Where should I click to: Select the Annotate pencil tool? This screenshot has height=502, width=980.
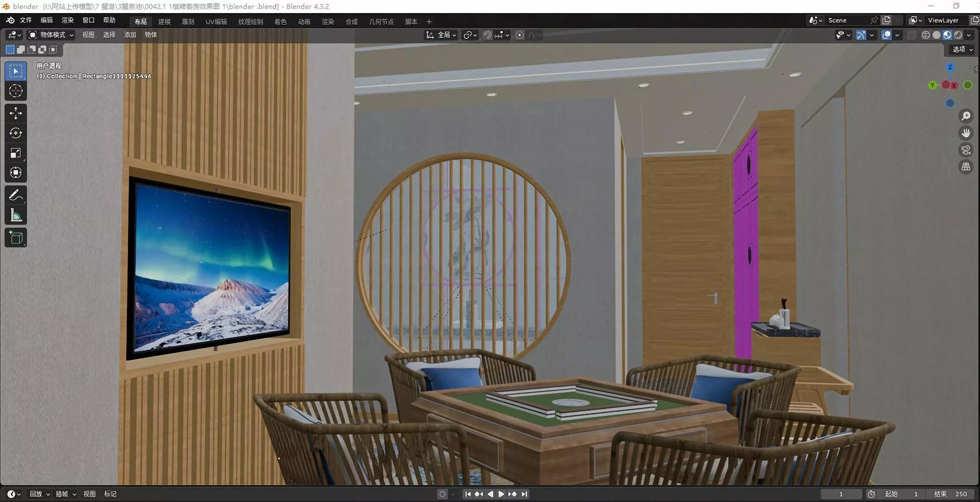(x=16, y=195)
